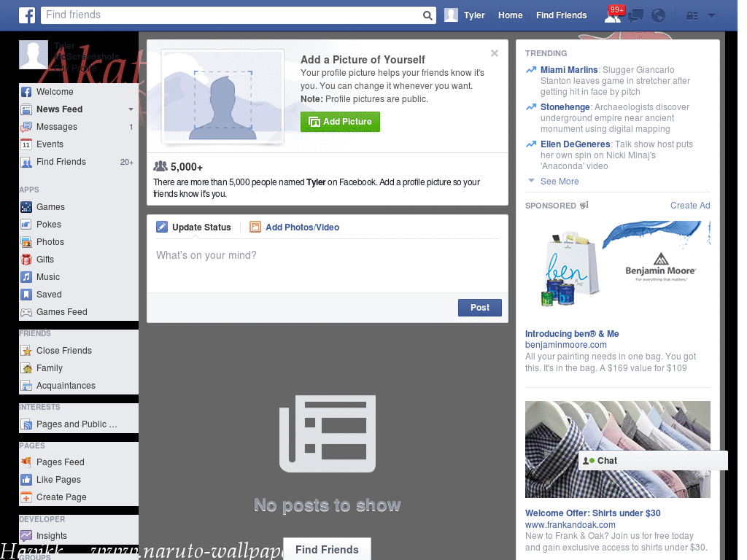The width and height of the screenshot is (747, 560).
Task: Click the Music app icon
Action: point(26,277)
